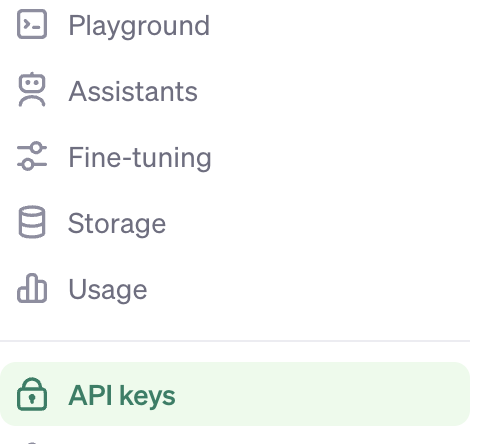Click empty row space after Fine-tuning label
The width and height of the screenshot is (494, 444).
click(340, 157)
